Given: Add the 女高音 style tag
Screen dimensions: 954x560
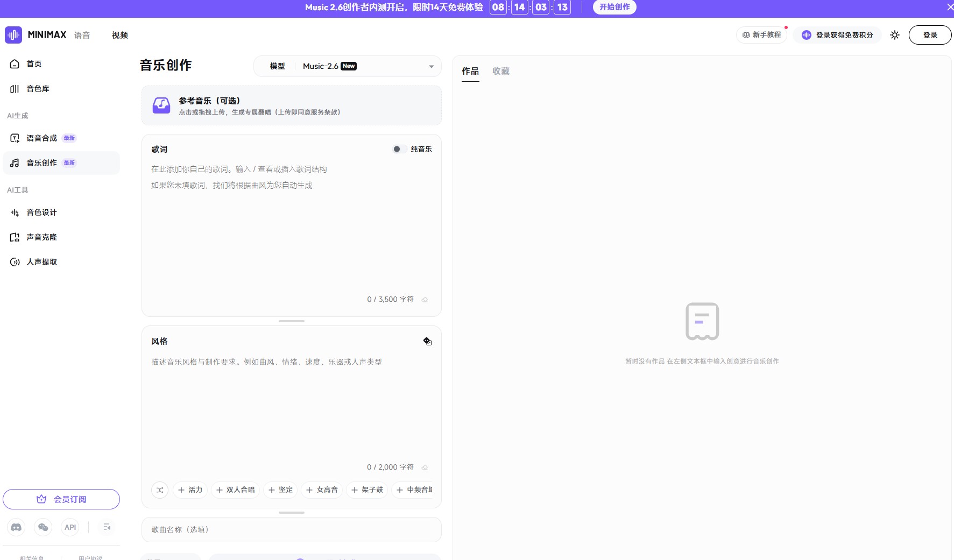Looking at the screenshot, I should coord(322,490).
